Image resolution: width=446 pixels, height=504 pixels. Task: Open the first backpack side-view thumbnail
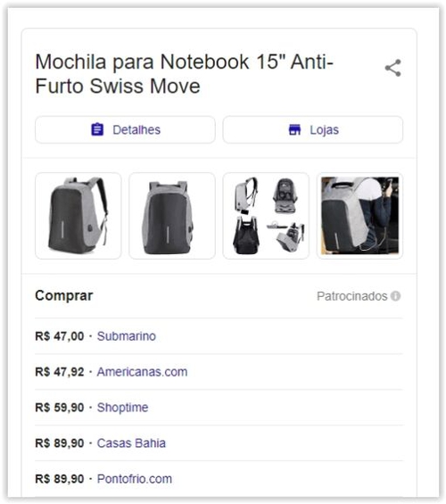[78, 216]
